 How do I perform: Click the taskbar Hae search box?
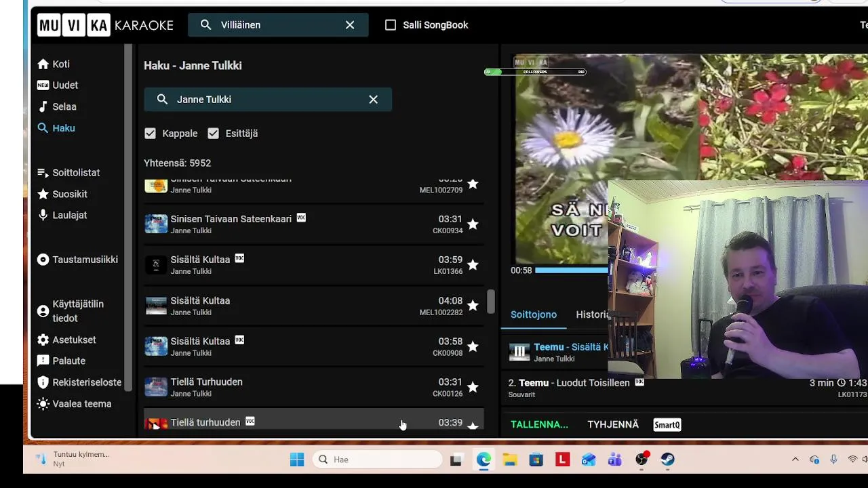(x=378, y=460)
